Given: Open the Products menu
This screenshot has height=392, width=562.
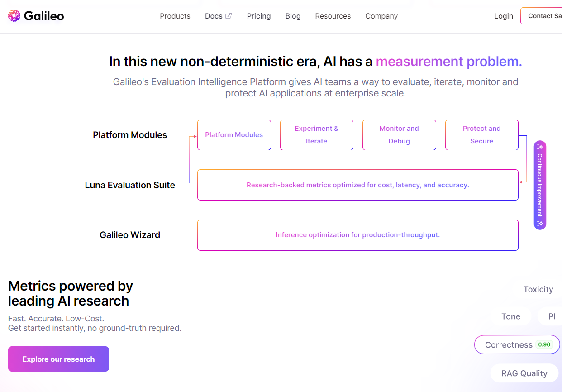Looking at the screenshot, I should 175,16.
